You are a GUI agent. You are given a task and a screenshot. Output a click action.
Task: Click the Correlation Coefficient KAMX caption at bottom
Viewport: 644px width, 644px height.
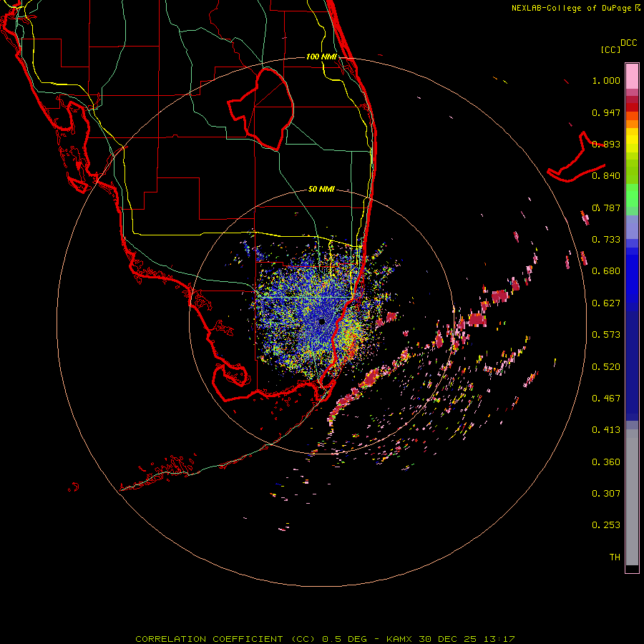[x=325, y=639]
